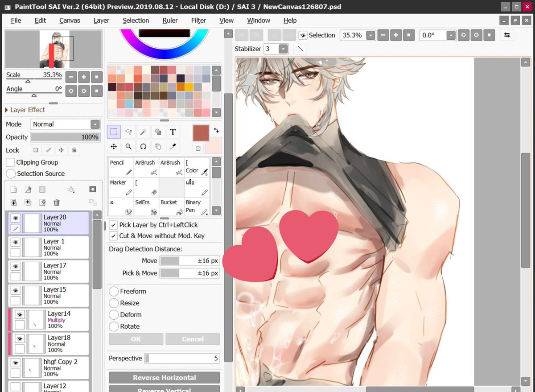
Task: Select the Shape tool
Action: 158,132
